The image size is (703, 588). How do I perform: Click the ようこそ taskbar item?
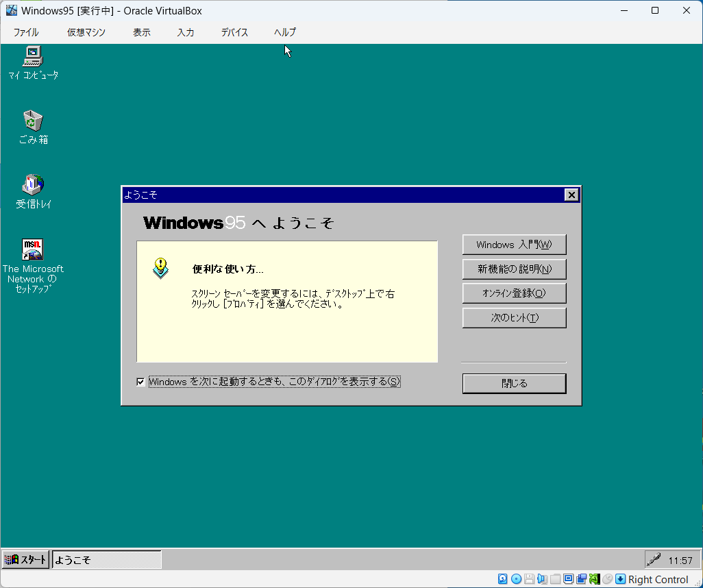106,560
